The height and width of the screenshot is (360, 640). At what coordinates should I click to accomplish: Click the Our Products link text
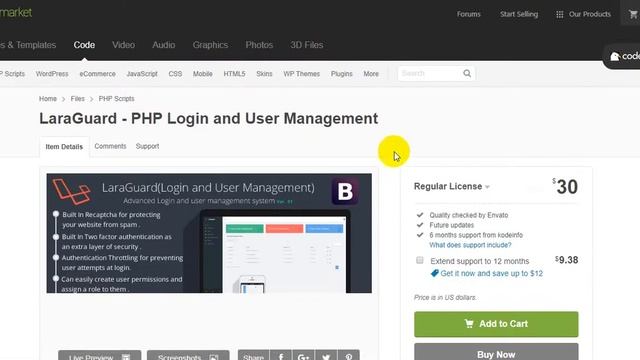point(590,14)
